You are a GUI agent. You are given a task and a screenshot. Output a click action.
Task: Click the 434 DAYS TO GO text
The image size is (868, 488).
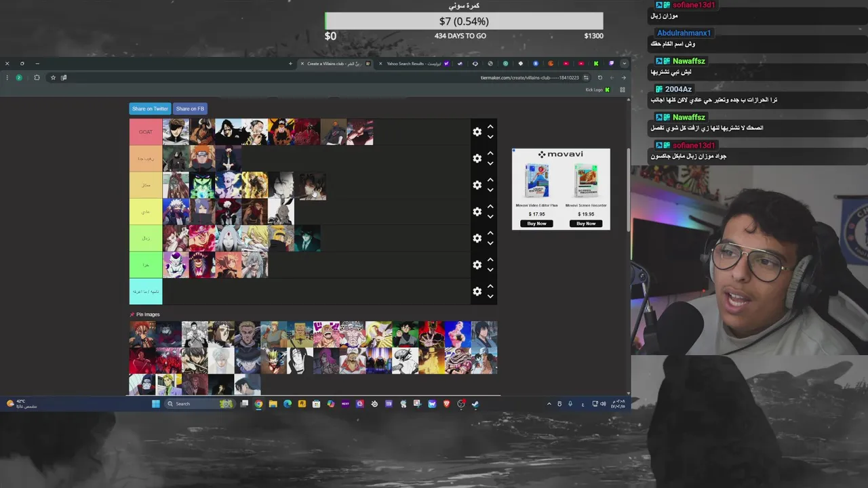[460, 36]
